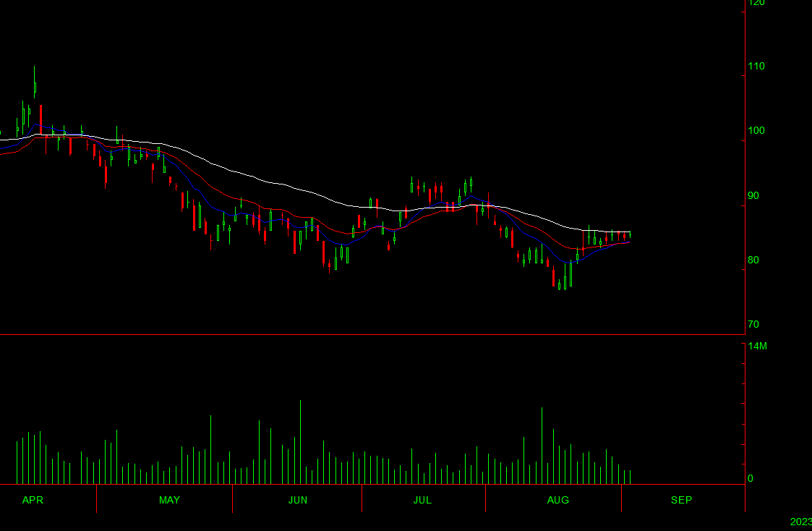Viewport: 812px width, 531px height.
Task: Click the JUN month label
Action: (298, 500)
